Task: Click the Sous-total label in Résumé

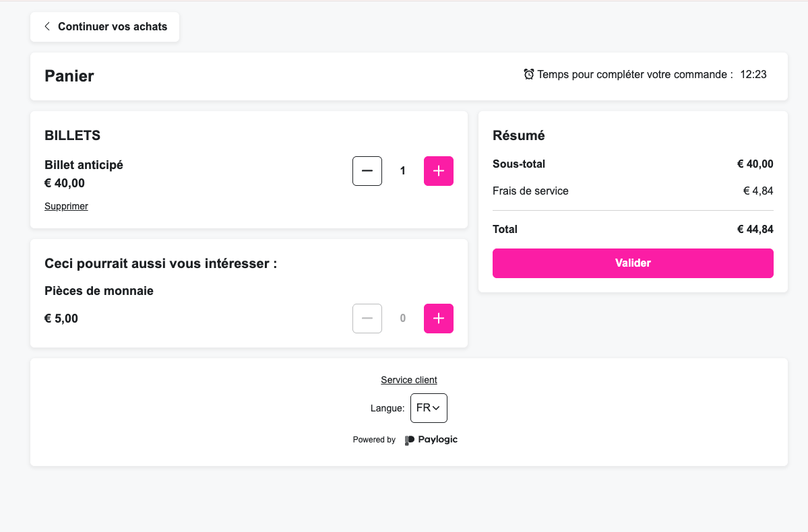Action: pos(519,164)
